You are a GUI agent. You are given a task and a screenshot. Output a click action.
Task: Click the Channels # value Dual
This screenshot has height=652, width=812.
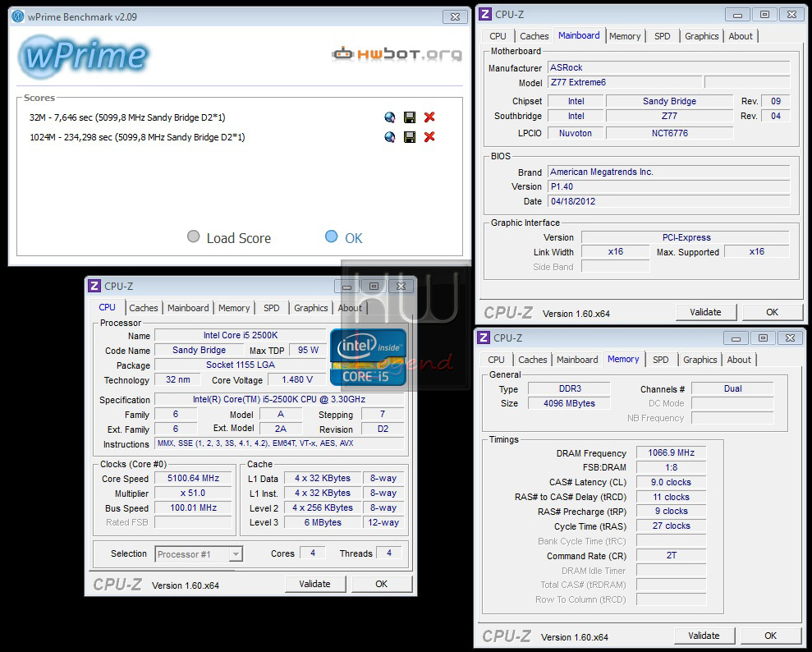(732, 389)
